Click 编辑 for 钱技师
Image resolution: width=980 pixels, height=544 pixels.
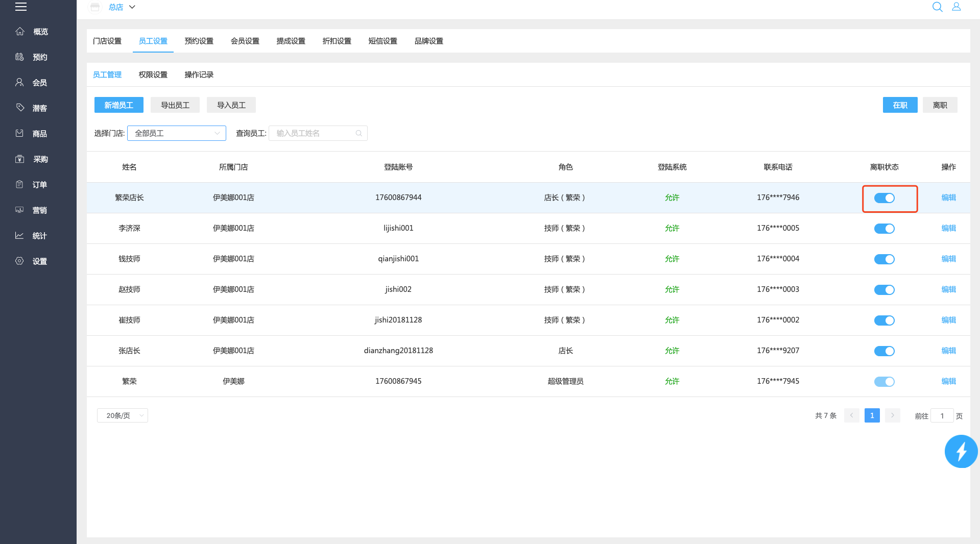pos(949,259)
